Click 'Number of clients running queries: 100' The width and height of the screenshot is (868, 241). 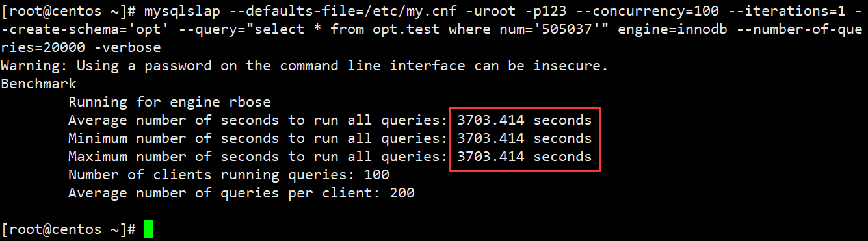point(229,175)
